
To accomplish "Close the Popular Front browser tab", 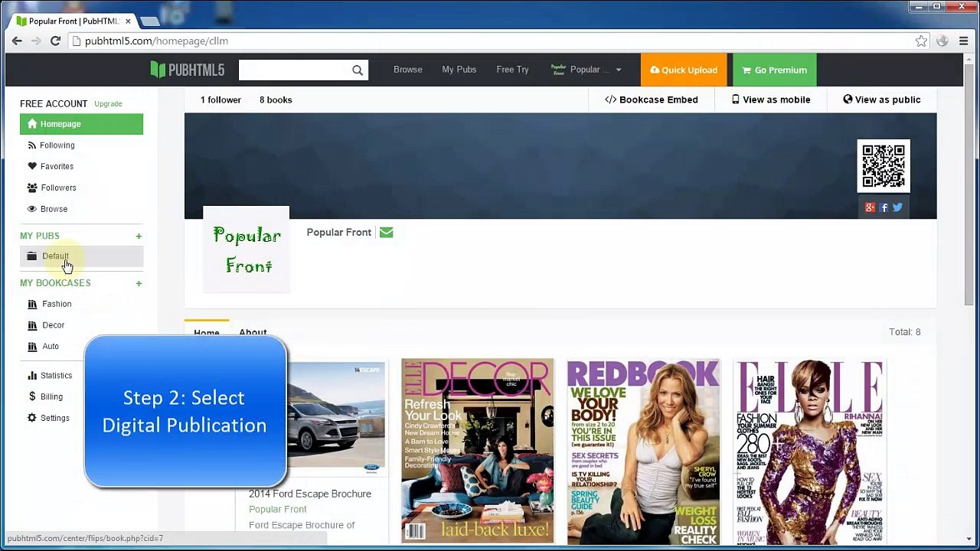I will (128, 21).
